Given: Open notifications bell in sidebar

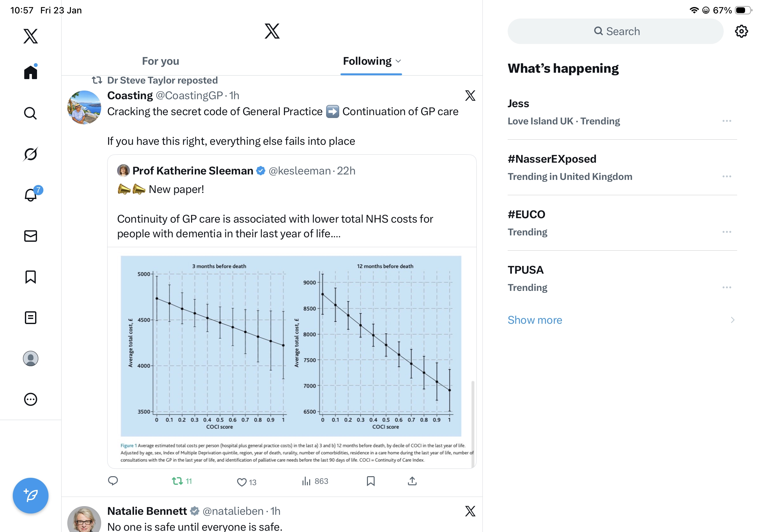Looking at the screenshot, I should coord(31,195).
